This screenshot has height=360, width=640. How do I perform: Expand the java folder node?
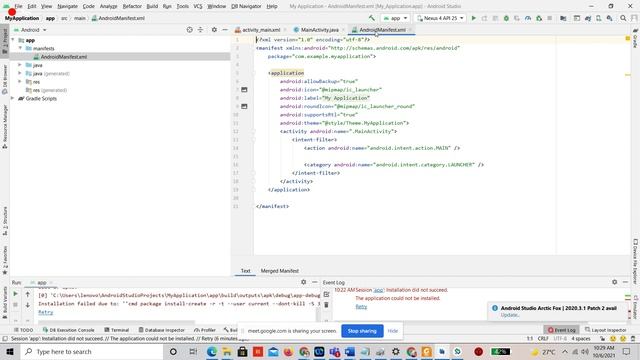click(x=20, y=65)
